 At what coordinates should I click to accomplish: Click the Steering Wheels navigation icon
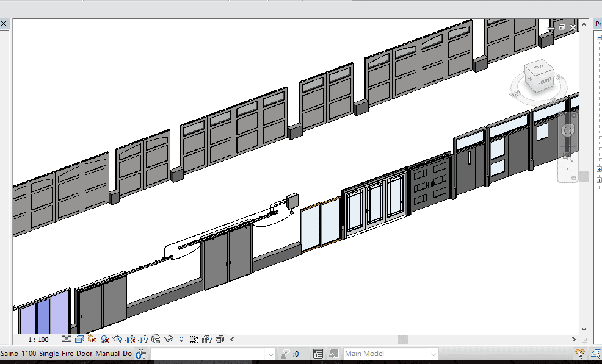(568, 130)
